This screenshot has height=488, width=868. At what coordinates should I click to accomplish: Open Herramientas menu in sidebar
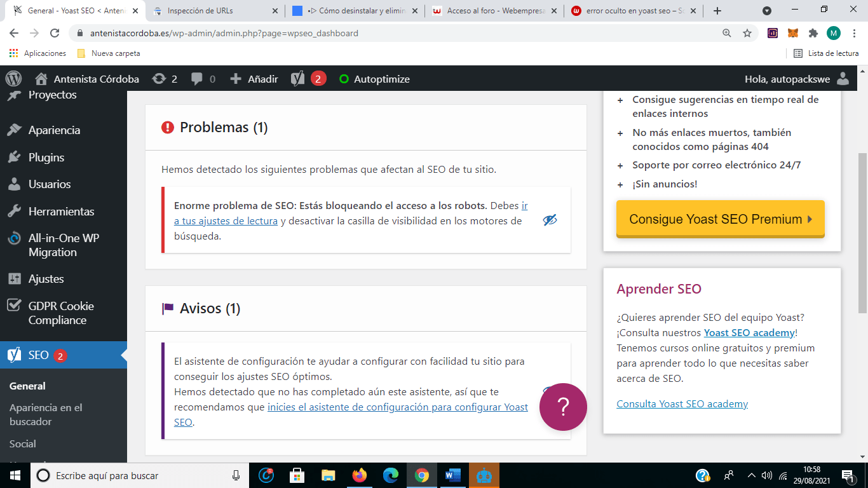pyautogui.click(x=61, y=212)
